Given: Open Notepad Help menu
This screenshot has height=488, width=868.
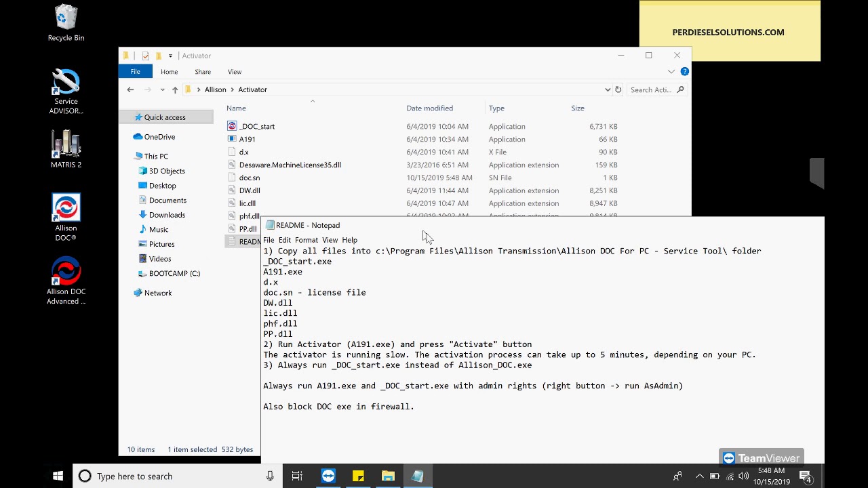Looking at the screenshot, I should (x=350, y=240).
